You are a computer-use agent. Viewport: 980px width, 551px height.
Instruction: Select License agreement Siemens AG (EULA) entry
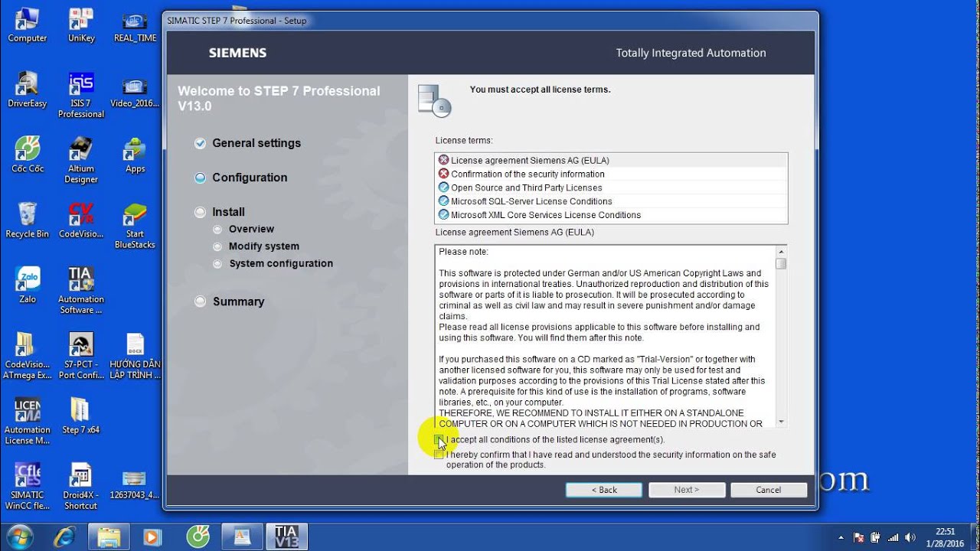point(610,160)
